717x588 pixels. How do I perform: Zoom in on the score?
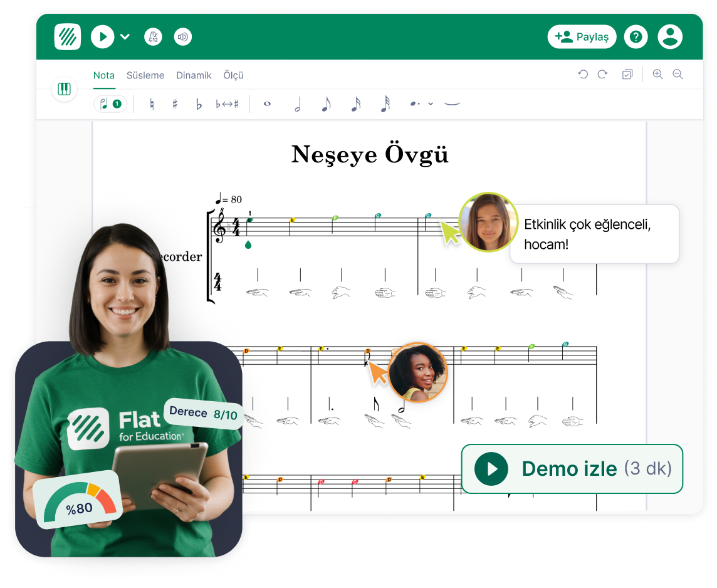click(x=657, y=75)
